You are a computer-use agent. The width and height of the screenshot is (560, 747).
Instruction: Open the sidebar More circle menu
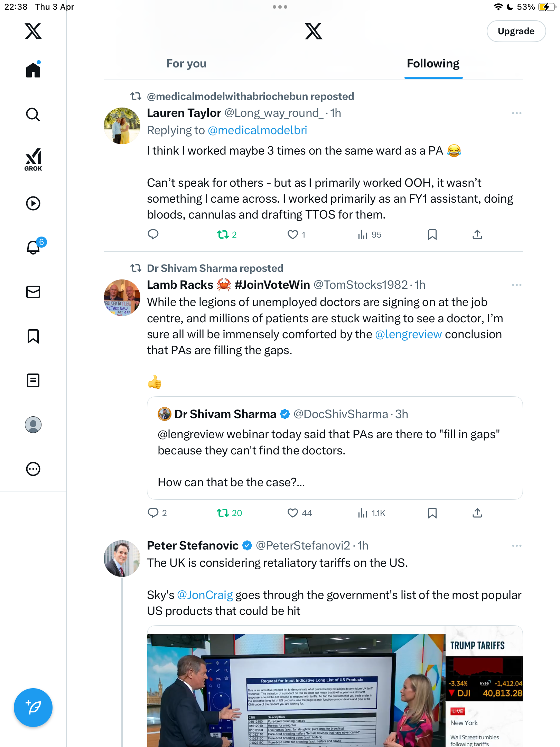coord(33,469)
